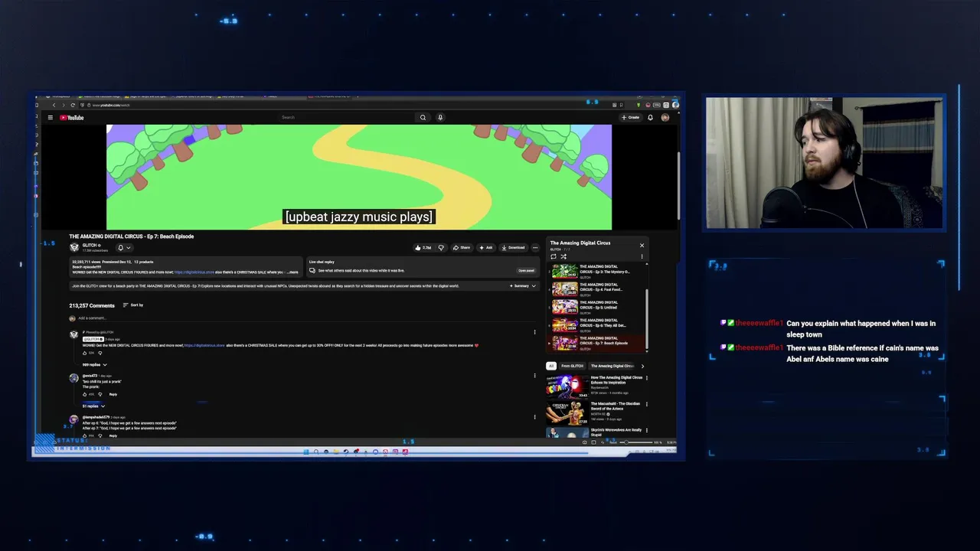Reload the page in the browser
The width and height of the screenshot is (980, 551).
click(x=73, y=105)
